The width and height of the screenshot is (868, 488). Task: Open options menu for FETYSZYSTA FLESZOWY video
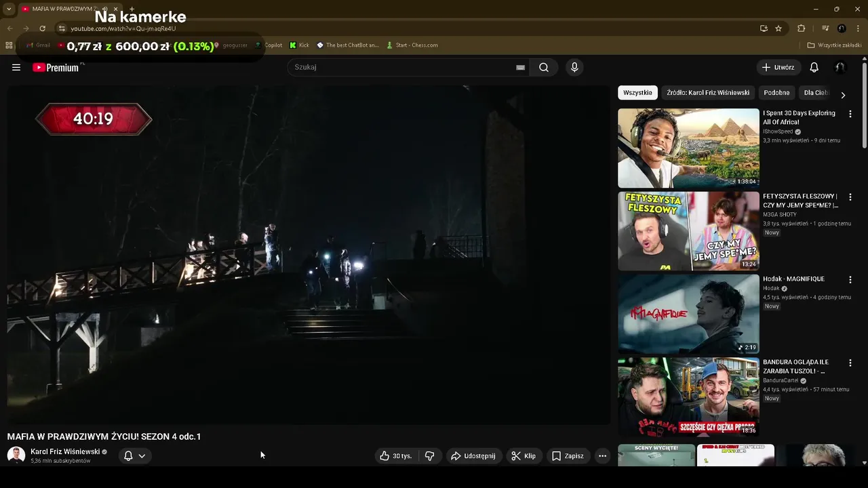tap(850, 197)
